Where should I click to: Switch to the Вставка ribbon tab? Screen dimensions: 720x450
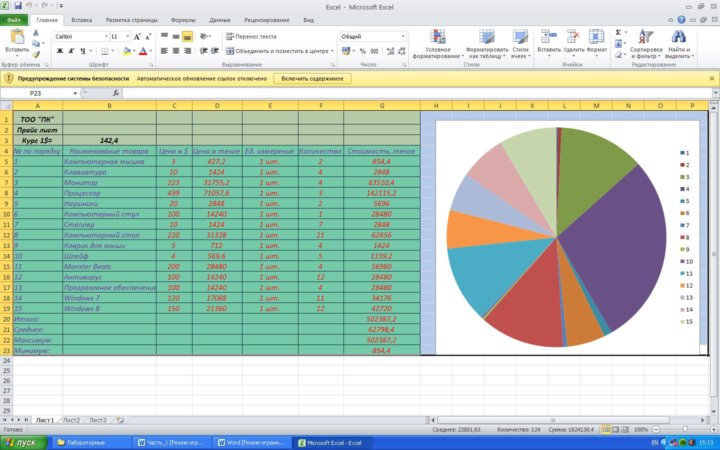(82, 19)
